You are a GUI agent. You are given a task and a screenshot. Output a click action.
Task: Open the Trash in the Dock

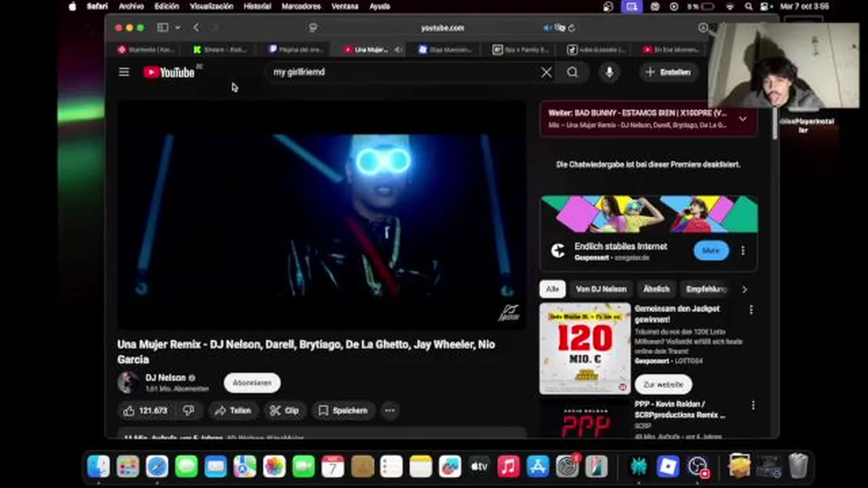799,466
